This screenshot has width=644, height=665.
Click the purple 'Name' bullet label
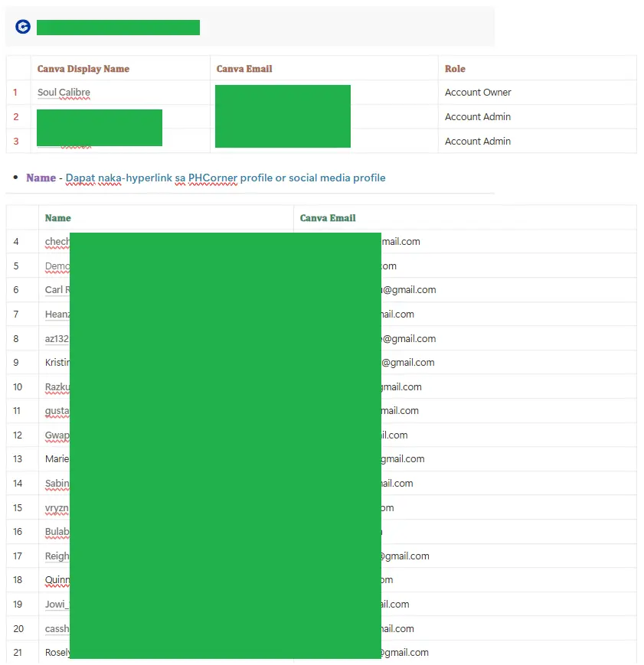tap(41, 178)
